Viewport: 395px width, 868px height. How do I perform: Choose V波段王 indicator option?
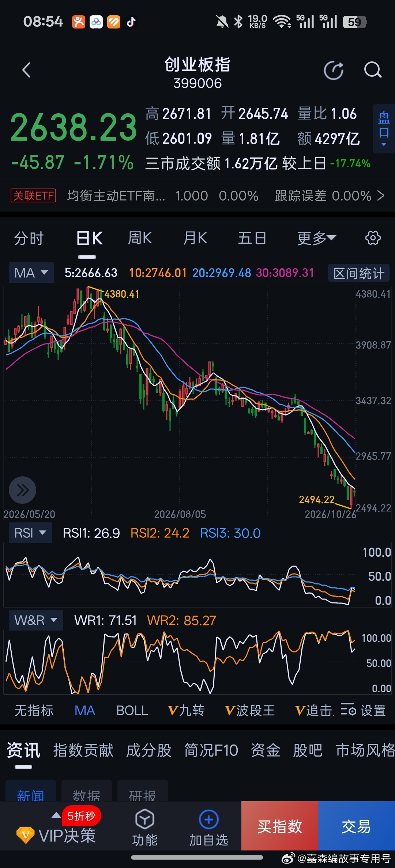pyautogui.click(x=250, y=711)
